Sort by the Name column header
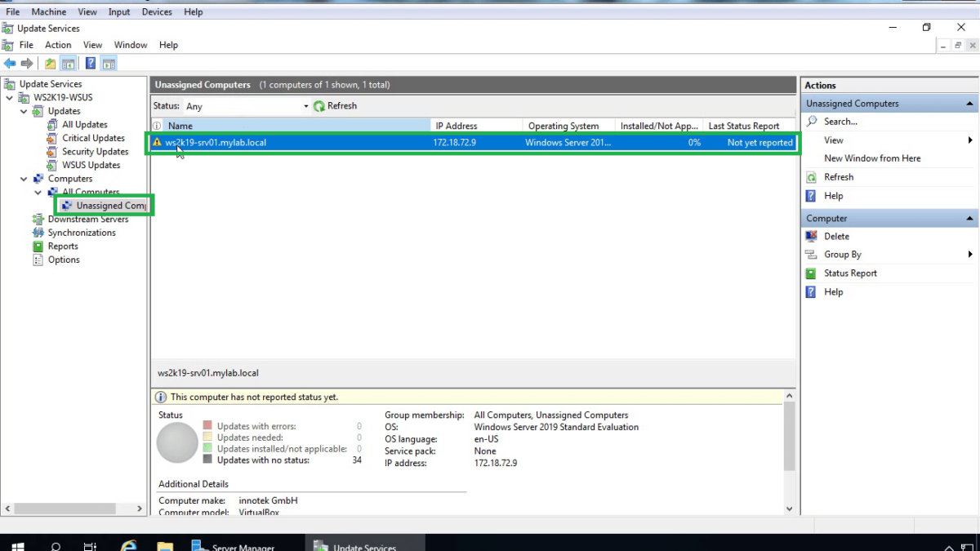 pos(296,126)
